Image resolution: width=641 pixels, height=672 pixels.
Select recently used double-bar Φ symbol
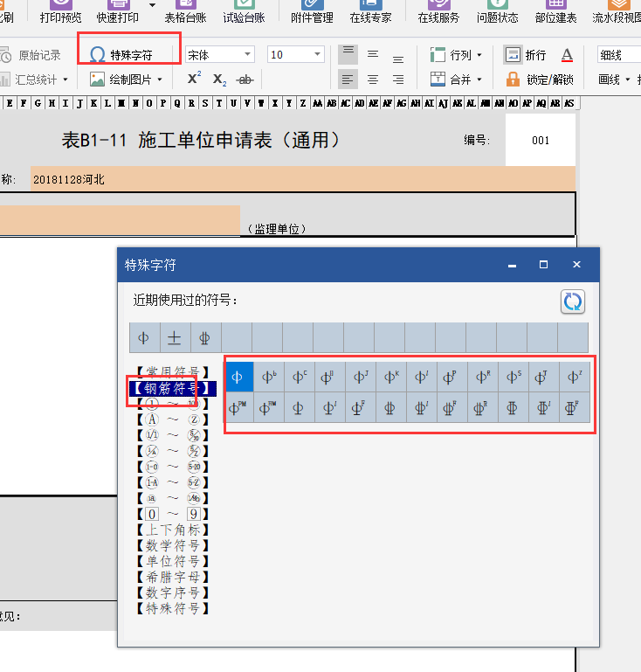coord(206,337)
